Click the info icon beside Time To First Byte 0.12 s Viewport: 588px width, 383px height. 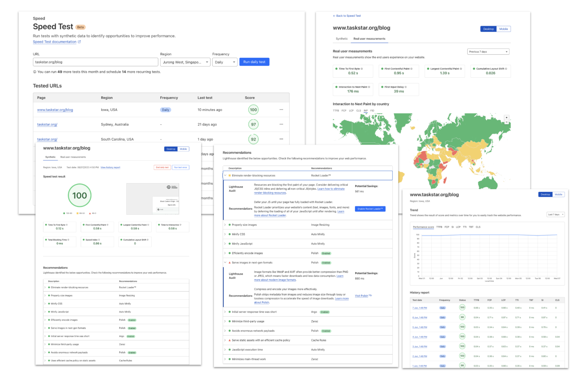pos(67,225)
